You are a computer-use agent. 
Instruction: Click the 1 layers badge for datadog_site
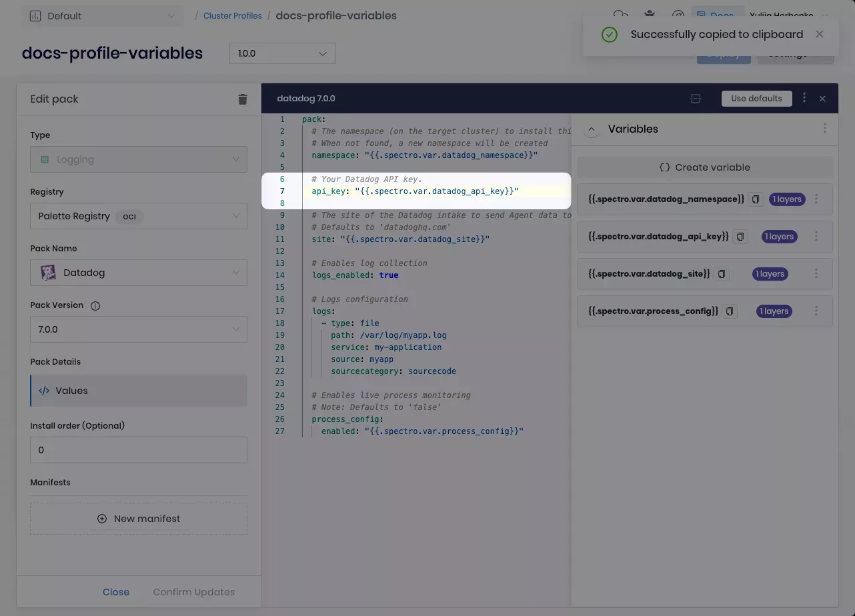click(x=770, y=274)
